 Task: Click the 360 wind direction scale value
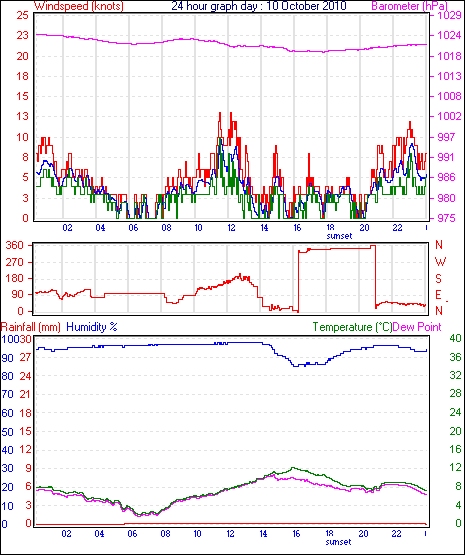coord(14,245)
